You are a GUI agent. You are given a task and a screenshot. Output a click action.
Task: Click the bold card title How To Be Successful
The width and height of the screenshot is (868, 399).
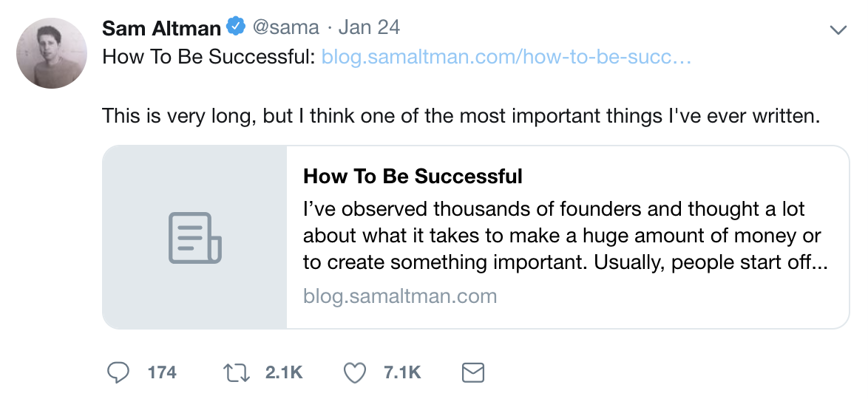(413, 176)
